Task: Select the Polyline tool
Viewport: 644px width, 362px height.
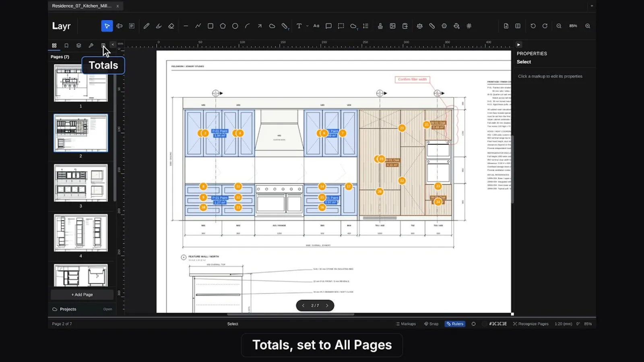Action: pyautogui.click(x=198, y=26)
